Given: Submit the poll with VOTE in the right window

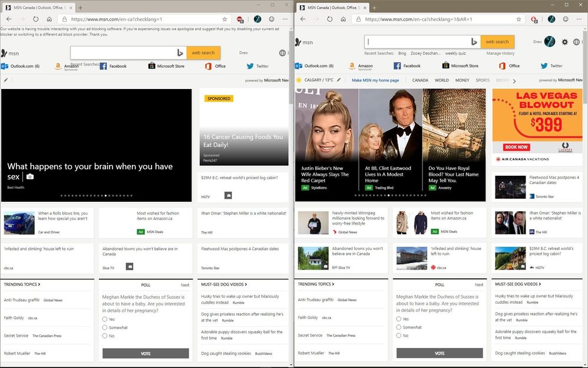Looking at the screenshot, I should point(440,353).
